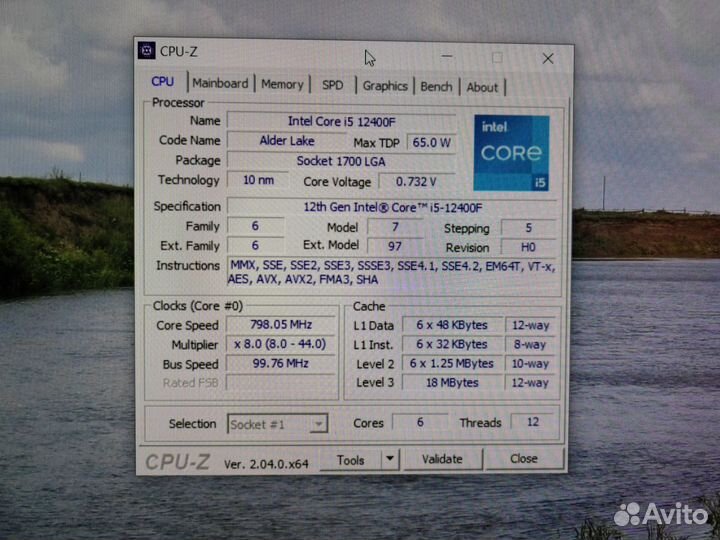Click the Name field Intel Core i5 12400F

[x=341, y=121]
